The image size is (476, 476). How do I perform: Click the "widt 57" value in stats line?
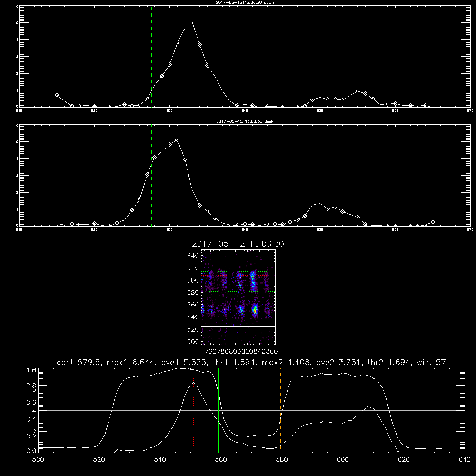click(431, 362)
